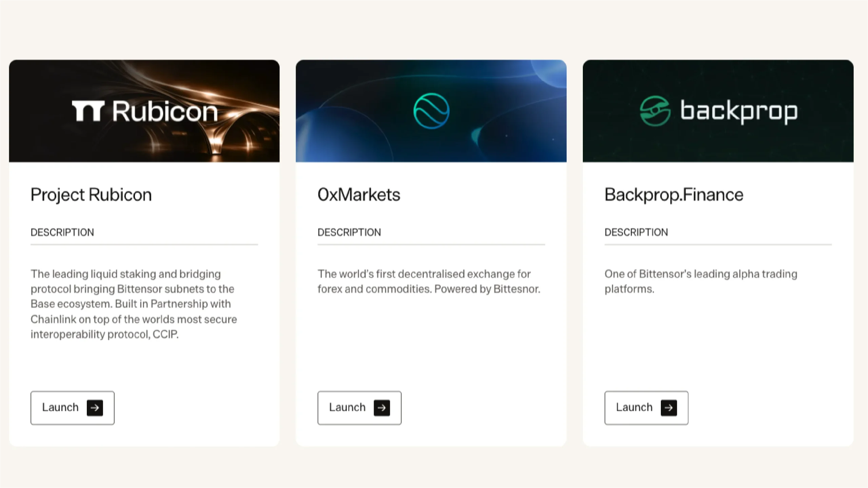Click the backprop wordmark on the banner
This screenshot has height=488, width=868.
(x=739, y=111)
